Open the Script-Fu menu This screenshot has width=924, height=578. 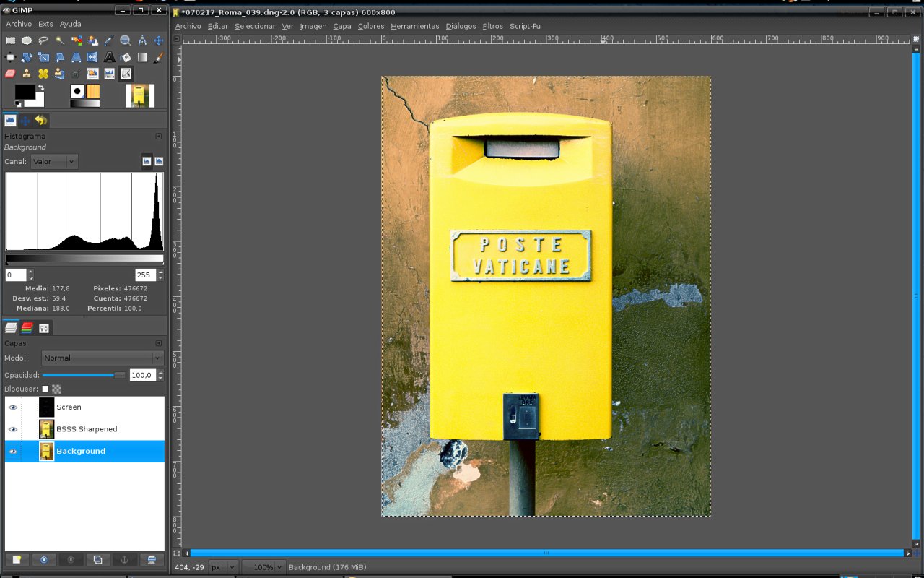(x=525, y=26)
